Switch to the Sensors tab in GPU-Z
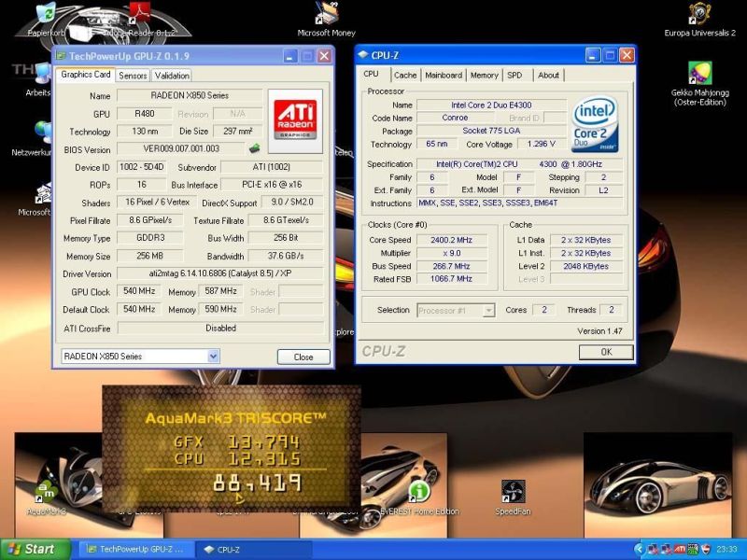The image size is (747, 560). point(133,76)
